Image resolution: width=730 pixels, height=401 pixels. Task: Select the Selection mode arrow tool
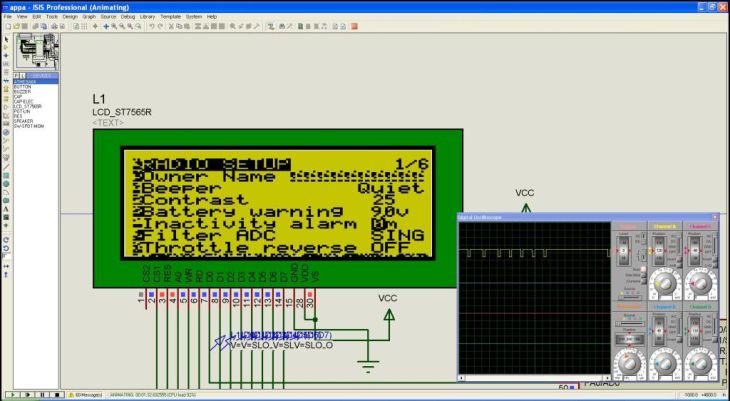tap(7, 39)
